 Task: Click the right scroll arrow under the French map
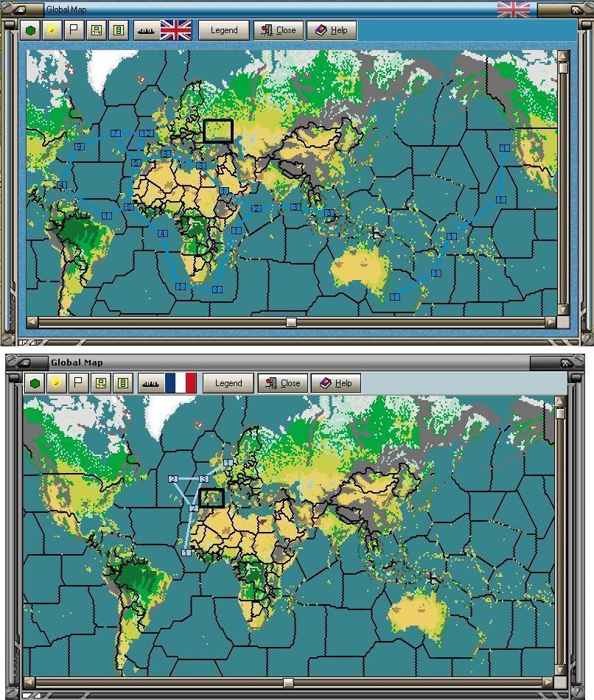pos(548,682)
